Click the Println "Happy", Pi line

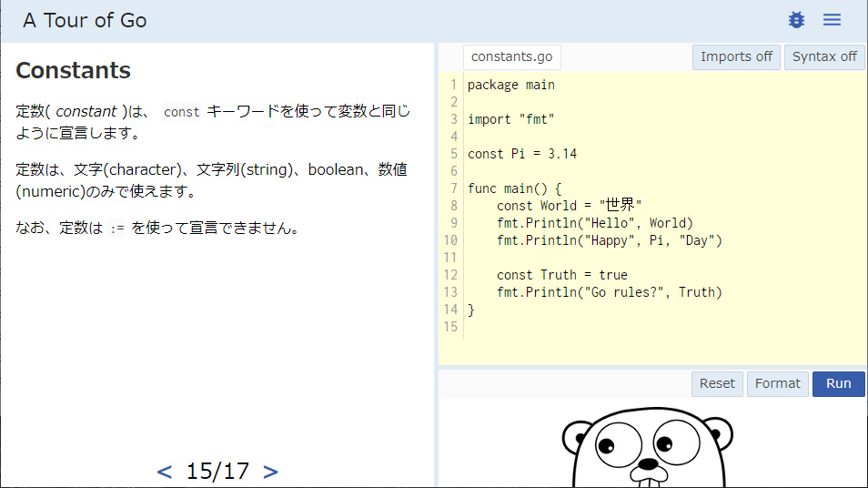[x=610, y=240]
